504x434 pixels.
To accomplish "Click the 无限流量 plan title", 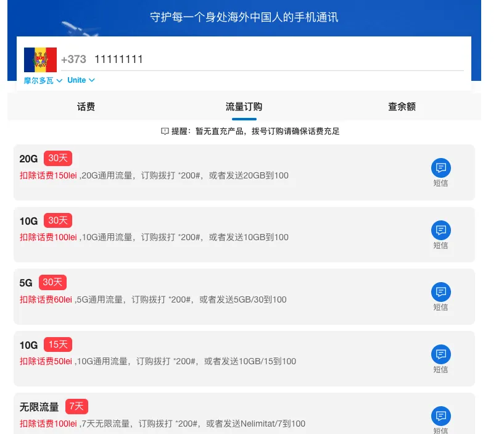I will (x=39, y=407).
